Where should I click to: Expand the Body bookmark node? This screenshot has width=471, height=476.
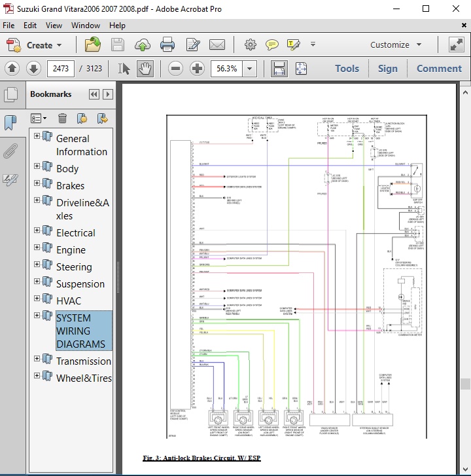37,166
